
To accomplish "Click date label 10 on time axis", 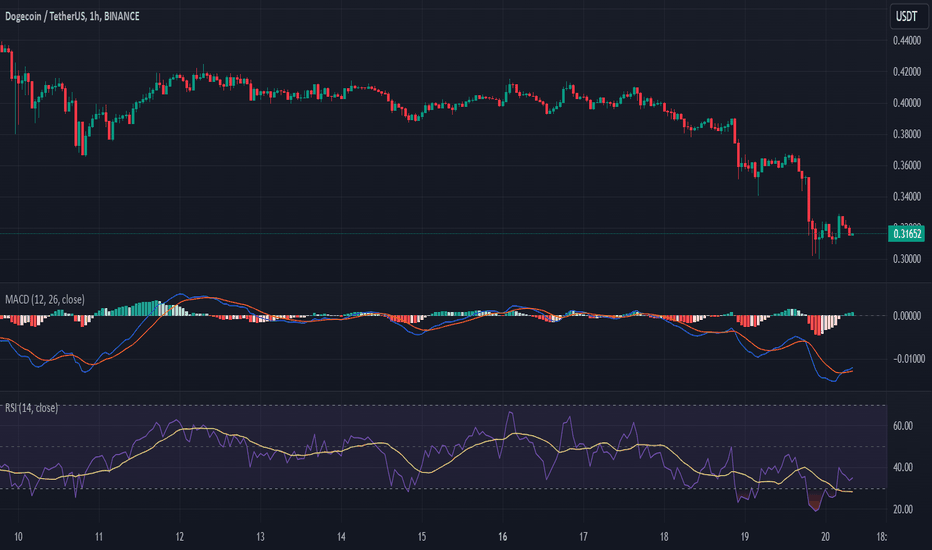I will [x=18, y=537].
